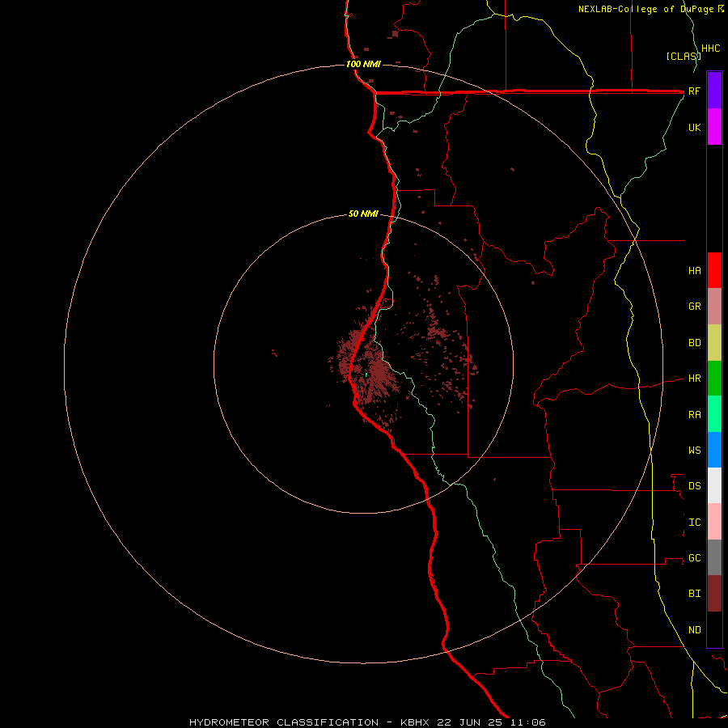The width and height of the screenshot is (728, 728).
Task: Click the 50 NMI range ring label
Action: click(x=363, y=214)
